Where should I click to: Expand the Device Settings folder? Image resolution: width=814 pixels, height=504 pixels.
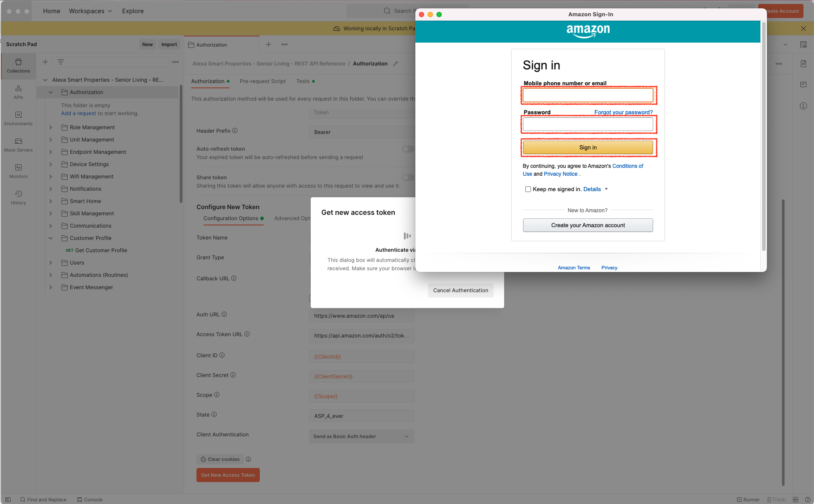(51, 164)
